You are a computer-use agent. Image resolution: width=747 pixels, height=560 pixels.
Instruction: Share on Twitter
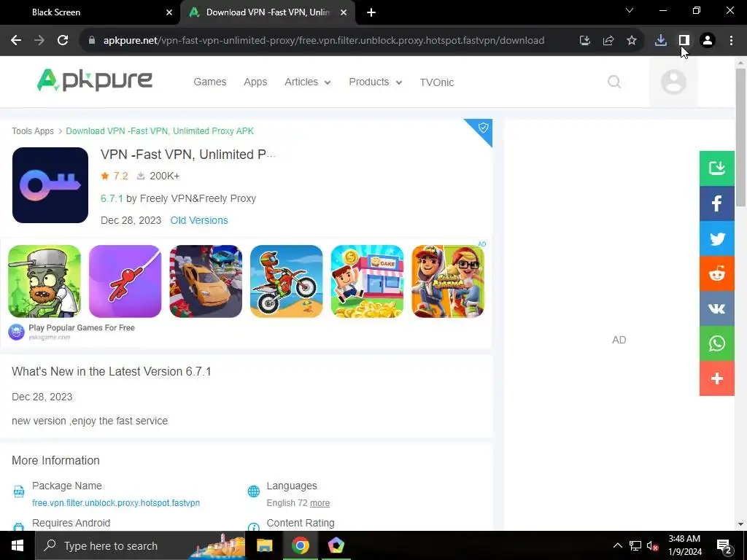pyautogui.click(x=717, y=238)
